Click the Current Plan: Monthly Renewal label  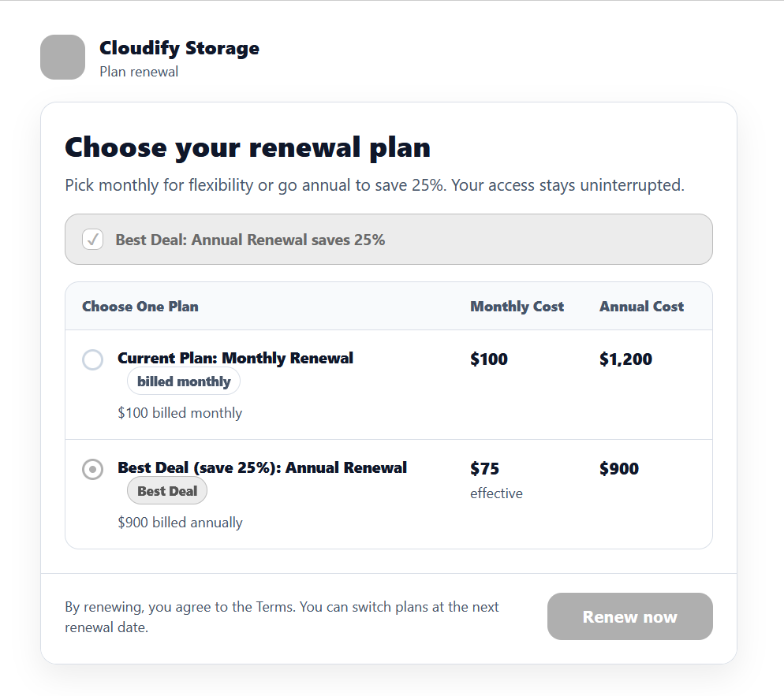coord(235,358)
